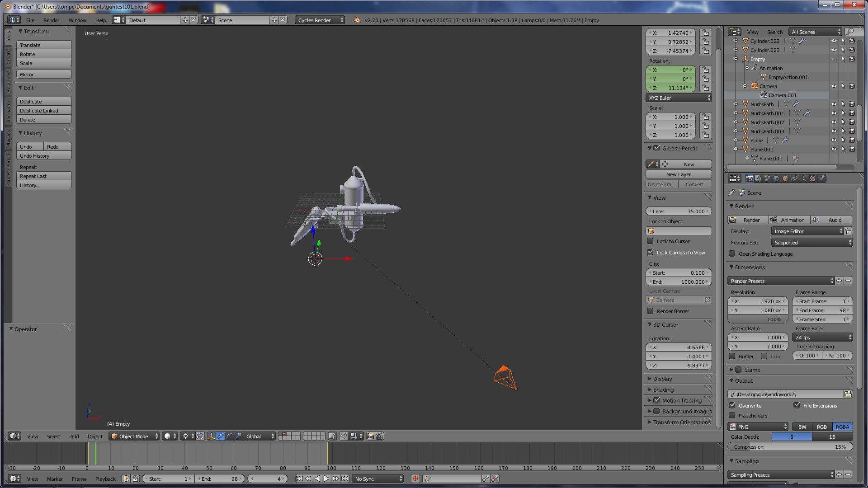Open the World properties tab (globe icon)
The width and height of the screenshot is (868, 488).
(x=776, y=178)
